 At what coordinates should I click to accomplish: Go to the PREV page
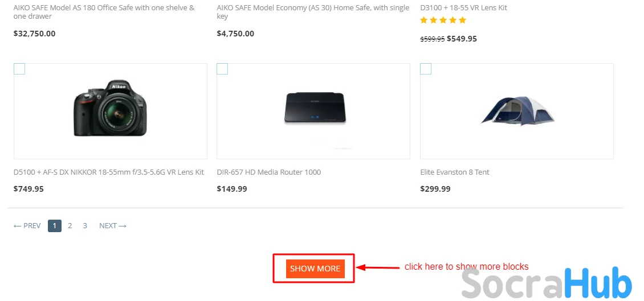pyautogui.click(x=27, y=226)
